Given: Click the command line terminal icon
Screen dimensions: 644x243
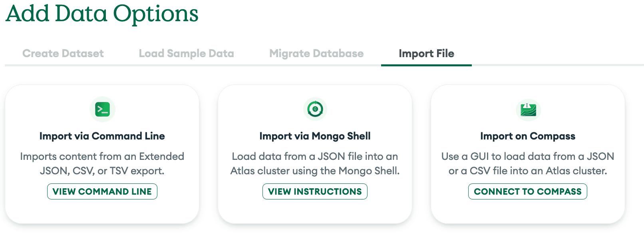Looking at the screenshot, I should 102,109.
